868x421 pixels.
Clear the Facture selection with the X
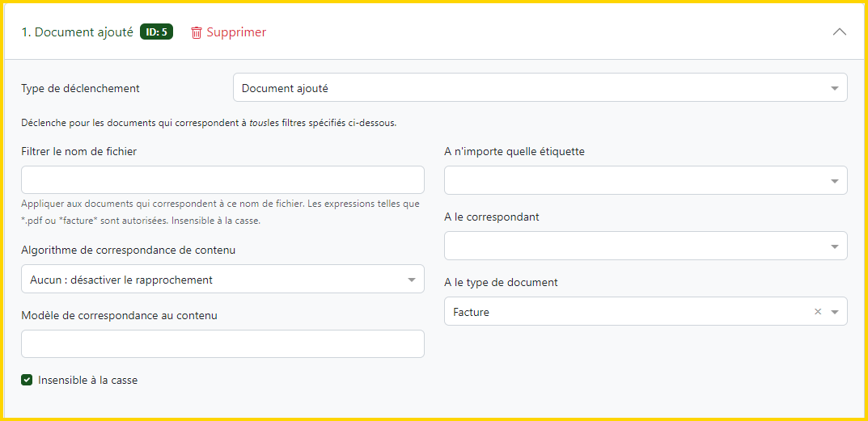[x=817, y=312]
